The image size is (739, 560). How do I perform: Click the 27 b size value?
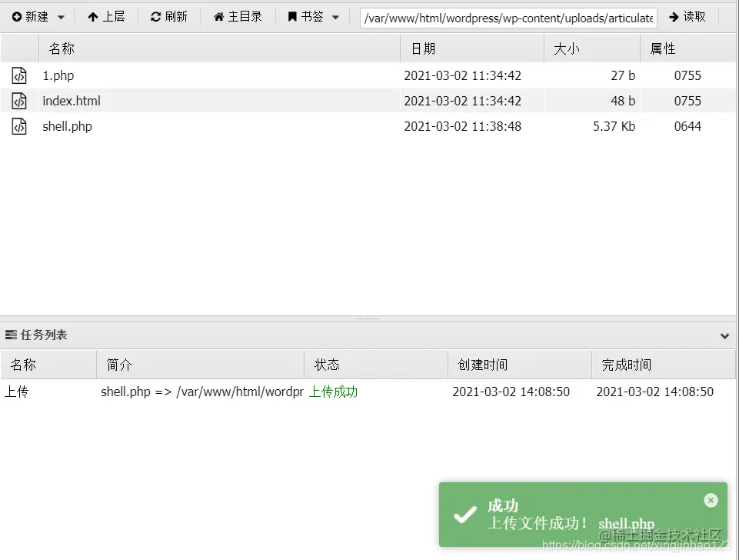(623, 75)
